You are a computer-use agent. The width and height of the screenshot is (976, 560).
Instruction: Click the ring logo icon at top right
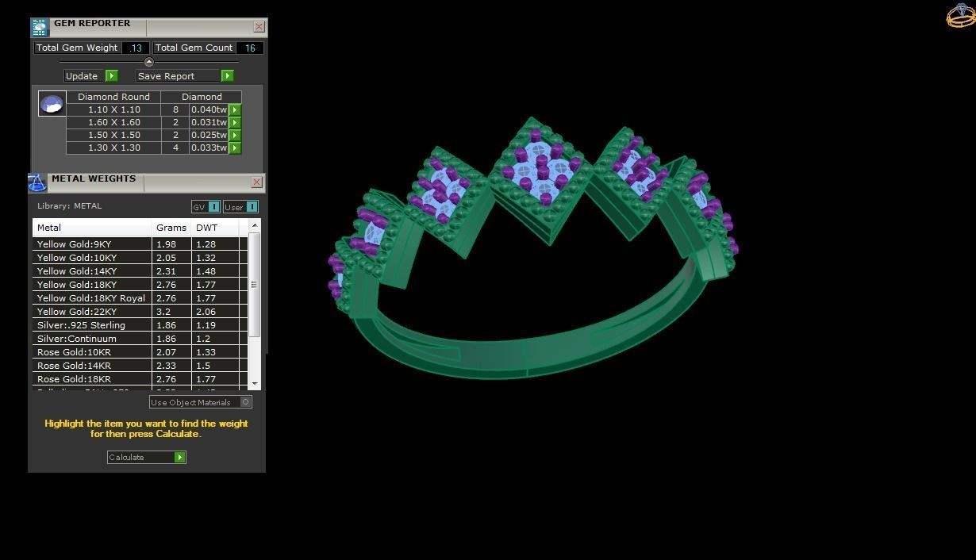(x=961, y=15)
